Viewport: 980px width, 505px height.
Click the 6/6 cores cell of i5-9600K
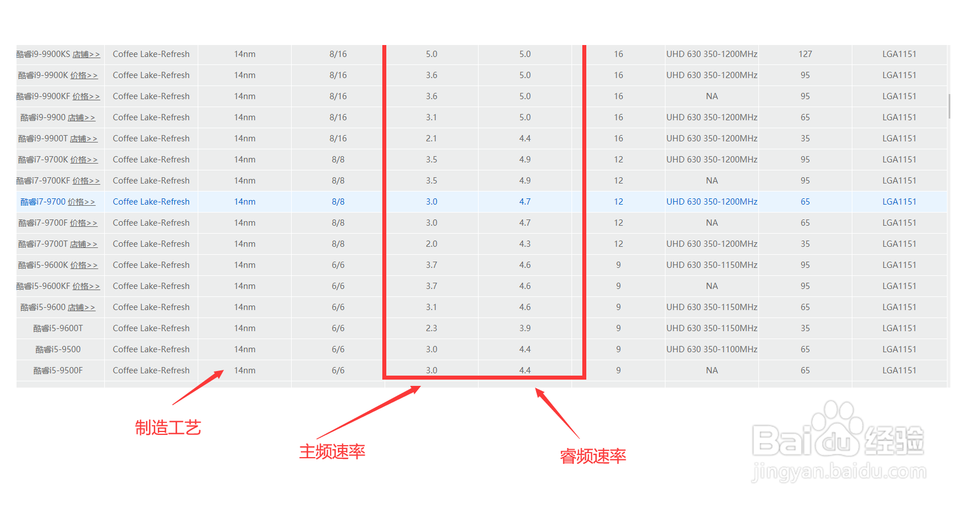click(x=338, y=265)
